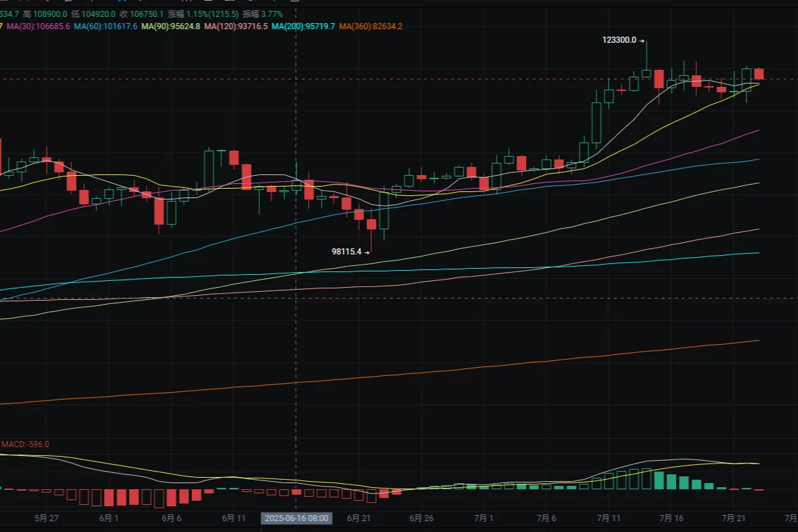Click the 6月 11 date on time axis
This screenshot has height=532, width=798.
pyautogui.click(x=233, y=518)
